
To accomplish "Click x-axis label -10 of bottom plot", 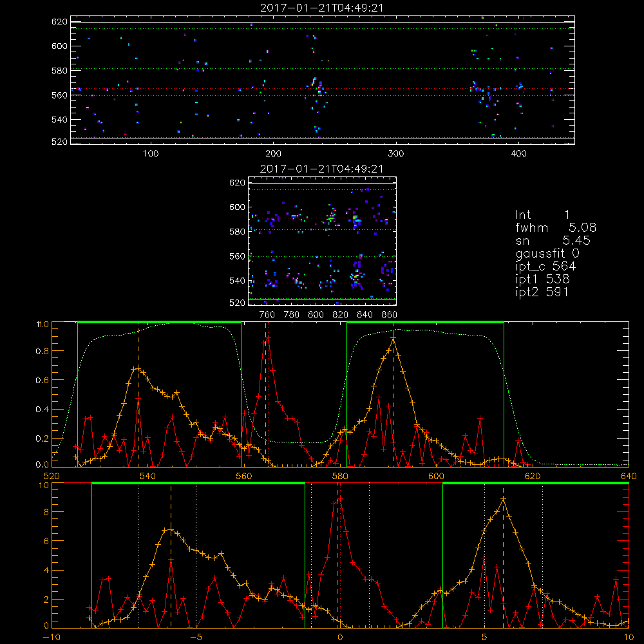I will [x=52, y=638].
